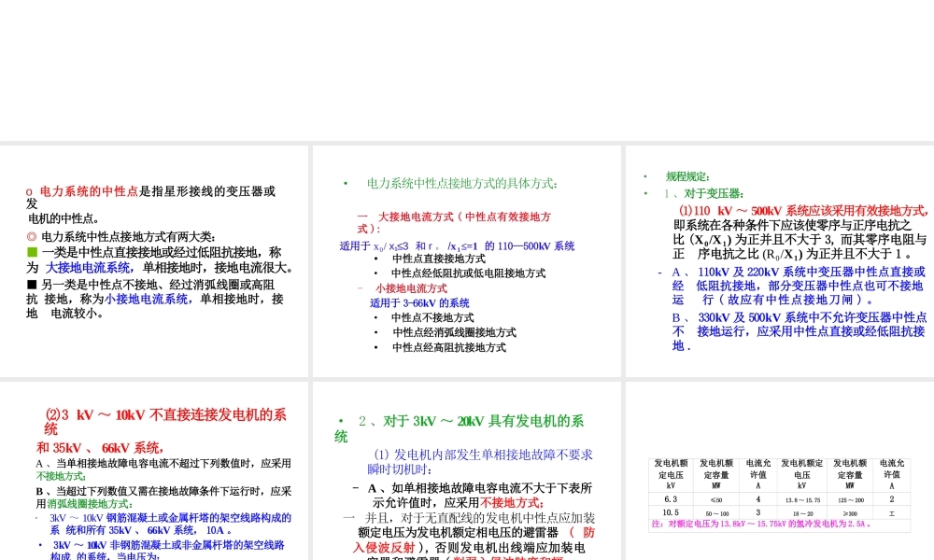Click the blue line 发电机内部发生单相接地故障不要求瞬时切机时

click(x=480, y=462)
